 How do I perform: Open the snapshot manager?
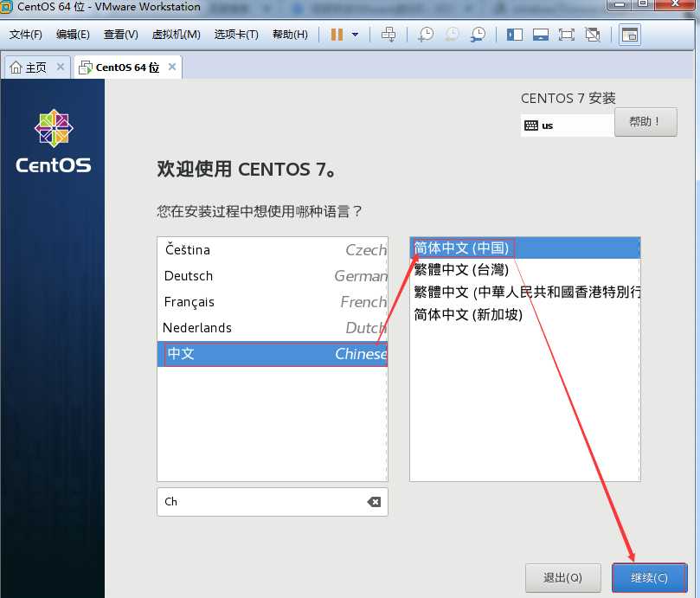tap(478, 35)
